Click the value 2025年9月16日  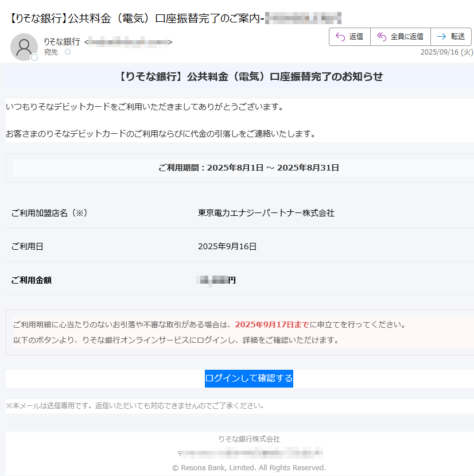227,246
